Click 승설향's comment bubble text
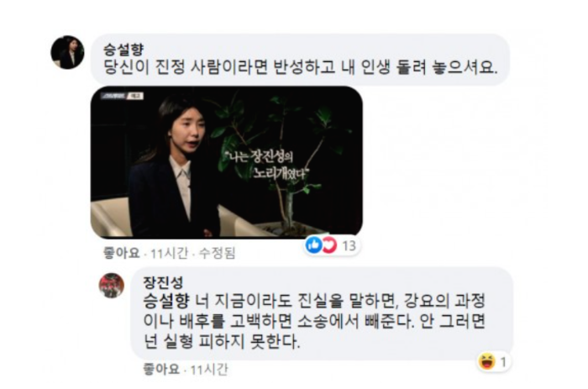Image resolution: width=588 pixels, height=389 pixels. tap(301, 67)
